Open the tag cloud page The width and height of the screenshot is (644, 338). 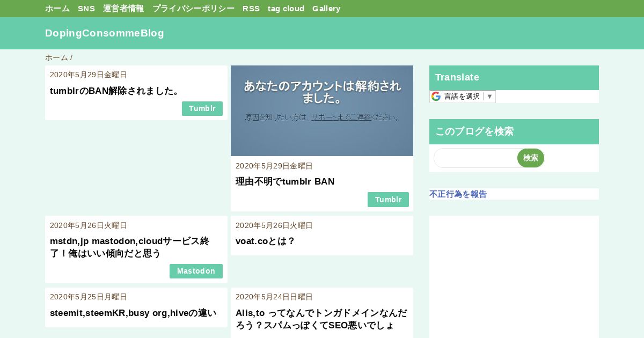point(286,9)
